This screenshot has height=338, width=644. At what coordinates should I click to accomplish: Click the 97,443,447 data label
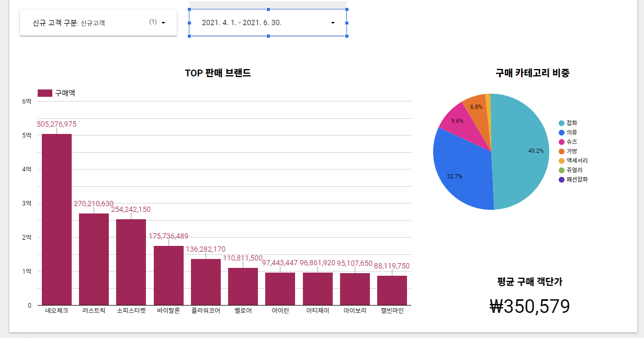[x=280, y=263]
